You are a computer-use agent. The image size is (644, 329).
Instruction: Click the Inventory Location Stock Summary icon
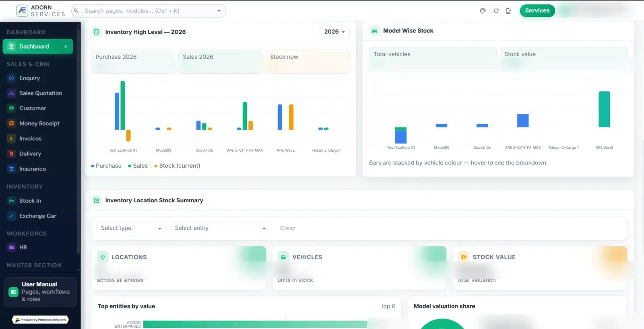click(97, 200)
